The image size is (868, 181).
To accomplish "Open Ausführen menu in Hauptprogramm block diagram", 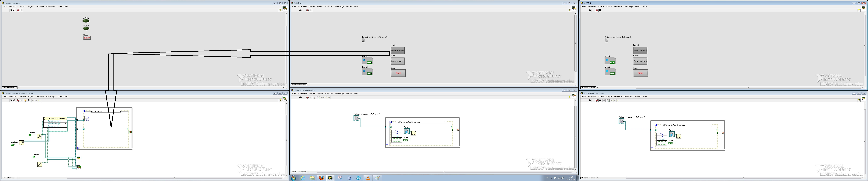I will click(39, 97).
